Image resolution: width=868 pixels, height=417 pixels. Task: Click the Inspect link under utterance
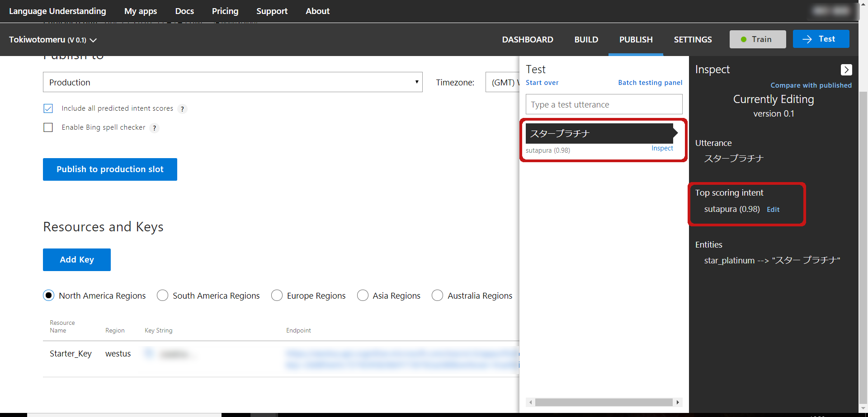tap(662, 148)
